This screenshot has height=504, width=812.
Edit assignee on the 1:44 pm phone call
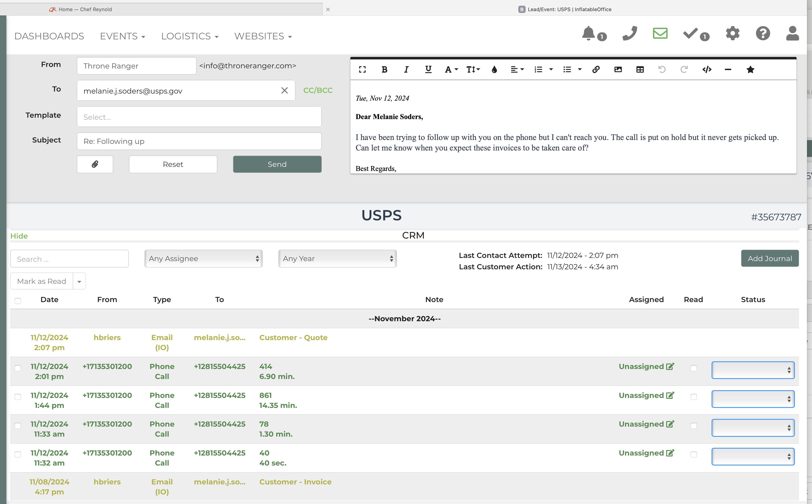click(670, 395)
